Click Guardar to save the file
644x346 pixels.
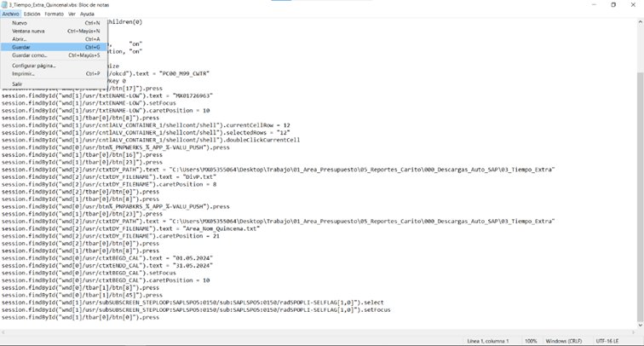21,47
